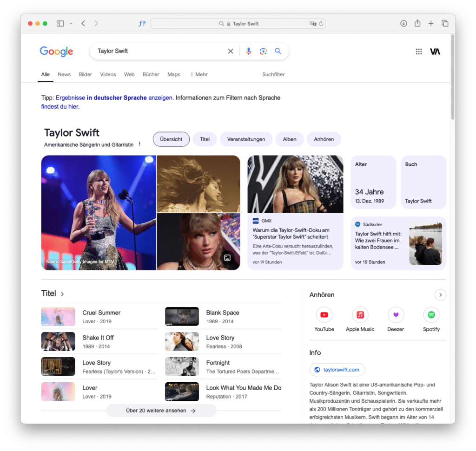Go forward to the next page
This screenshot has height=451, width=476.
click(x=96, y=23)
